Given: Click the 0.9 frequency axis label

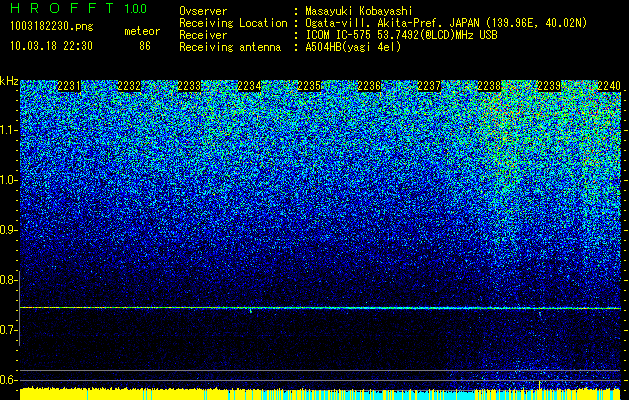Looking at the screenshot, I should point(9,230).
